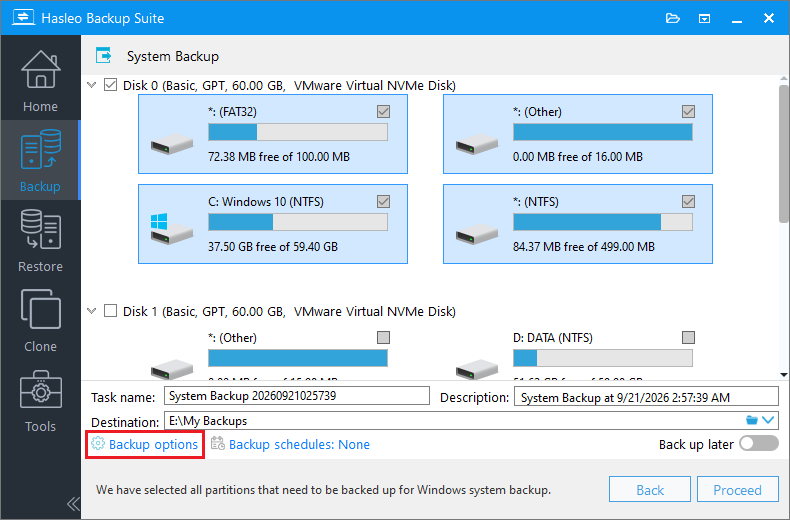Click the Task name input field
Screen dimensions: 790x520
tap(297, 396)
